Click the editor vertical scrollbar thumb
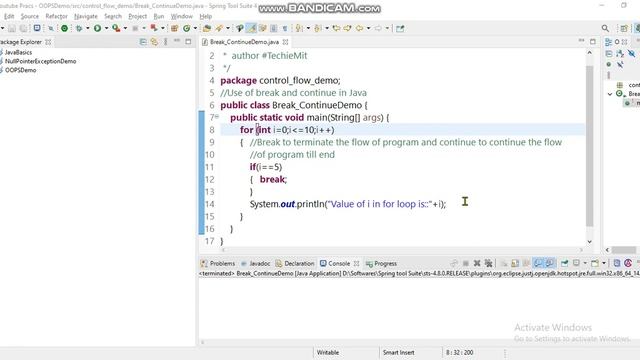This screenshot has width=640, height=360. coord(589,146)
